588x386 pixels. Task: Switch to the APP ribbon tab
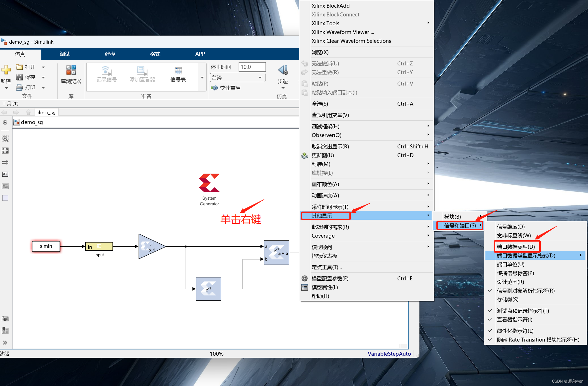click(200, 54)
